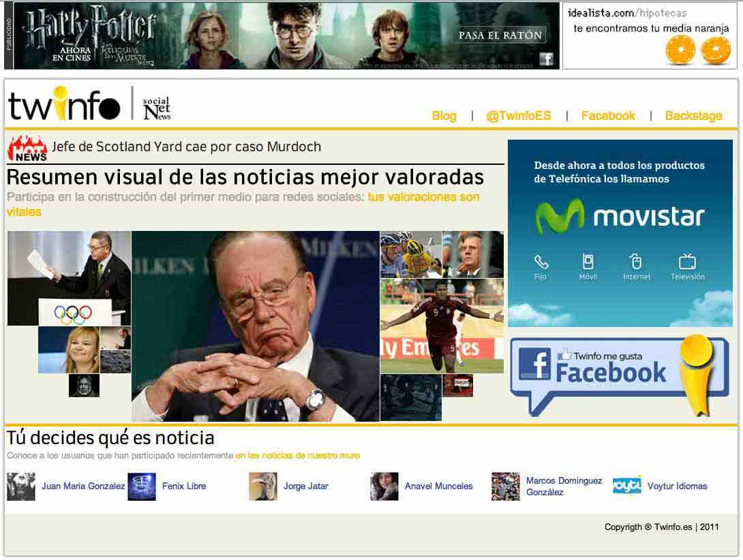The image size is (743, 560).
Task: Click Marcos Dominguez González's avatar
Action: point(506,486)
